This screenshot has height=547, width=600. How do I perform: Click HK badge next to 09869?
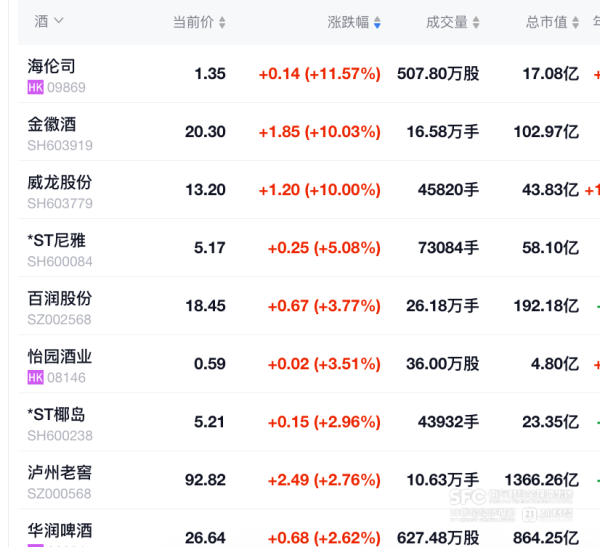pyautogui.click(x=36, y=87)
